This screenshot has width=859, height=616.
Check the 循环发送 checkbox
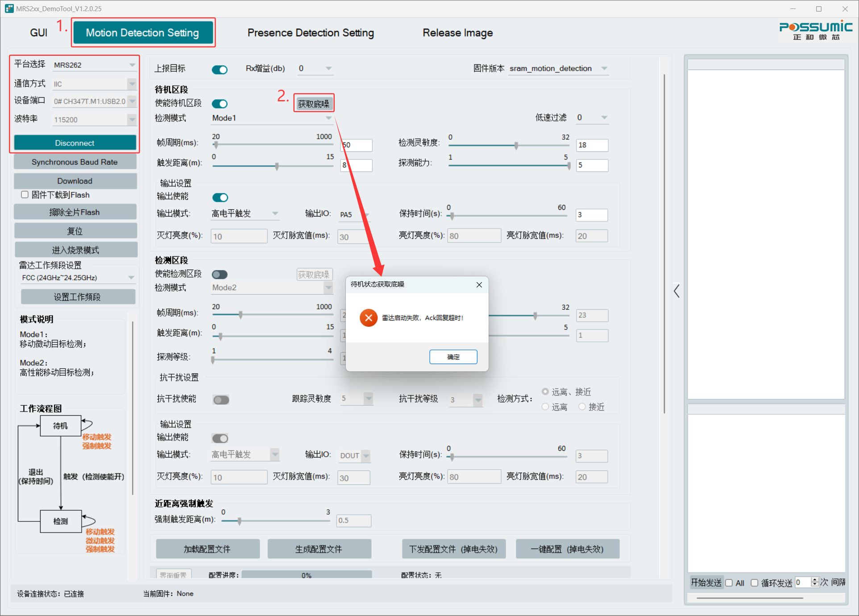755,583
